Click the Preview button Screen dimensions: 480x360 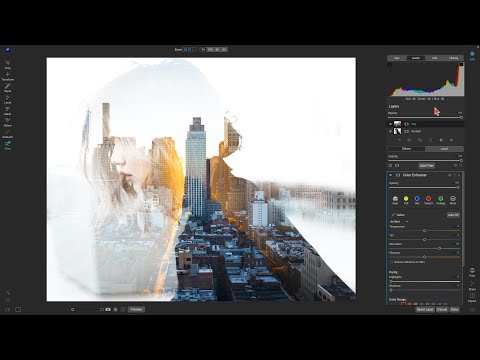coord(136,309)
